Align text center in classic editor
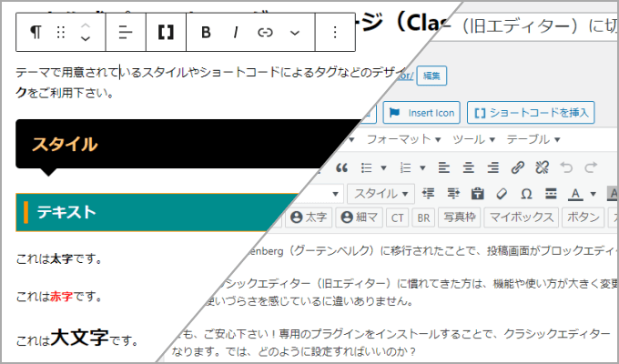The image size is (619, 364). [x=469, y=167]
